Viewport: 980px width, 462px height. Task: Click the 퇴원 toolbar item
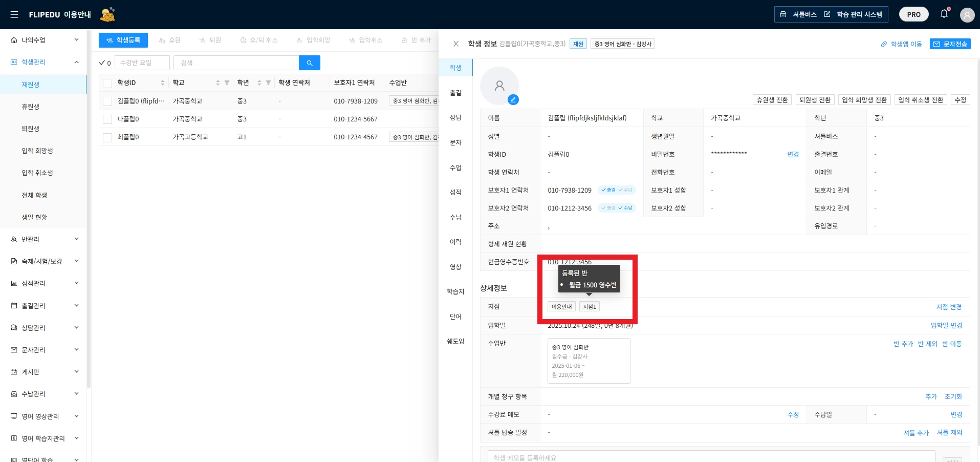pyautogui.click(x=210, y=40)
